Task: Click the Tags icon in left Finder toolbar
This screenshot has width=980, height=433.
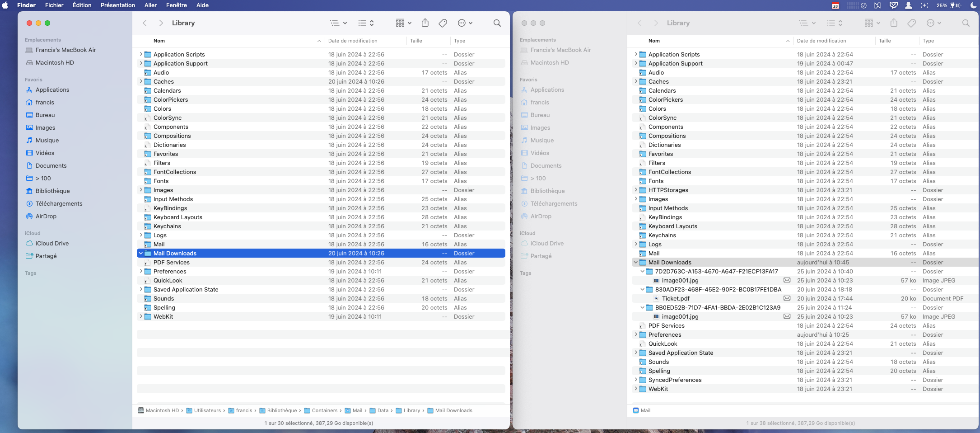Action: pyautogui.click(x=443, y=23)
